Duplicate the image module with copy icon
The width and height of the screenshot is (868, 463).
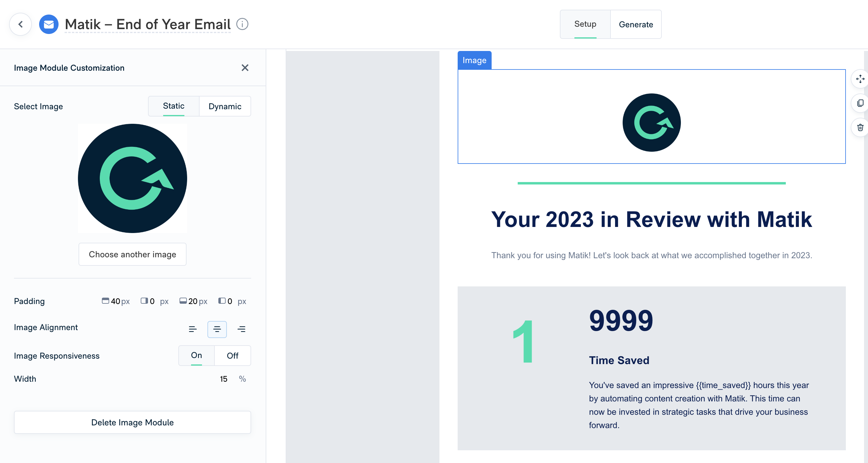tap(860, 103)
